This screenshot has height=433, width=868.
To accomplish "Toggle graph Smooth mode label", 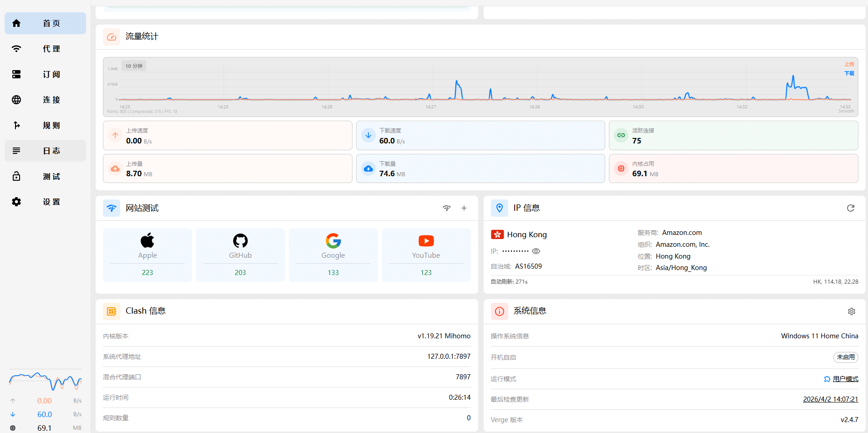I will (x=846, y=111).
